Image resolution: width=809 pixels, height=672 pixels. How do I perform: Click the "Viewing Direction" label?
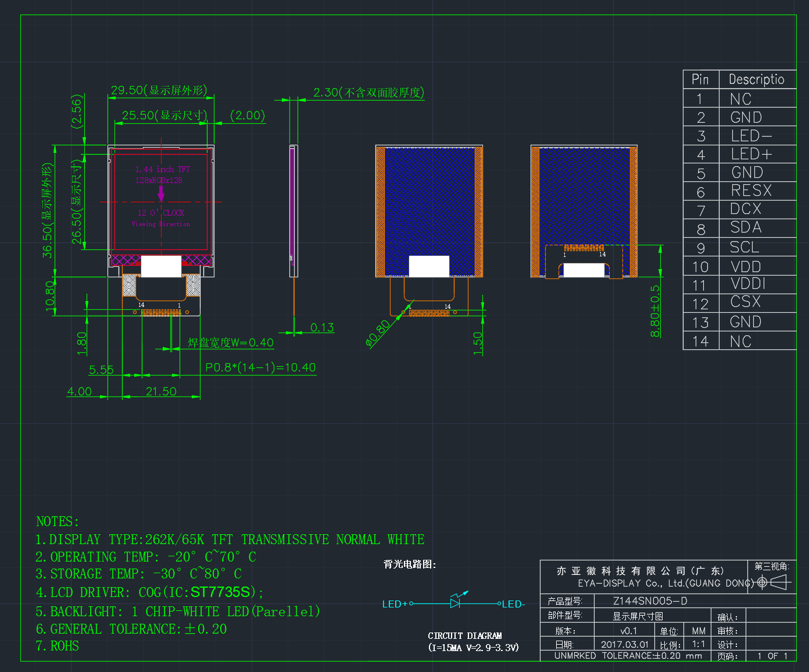[x=160, y=224]
